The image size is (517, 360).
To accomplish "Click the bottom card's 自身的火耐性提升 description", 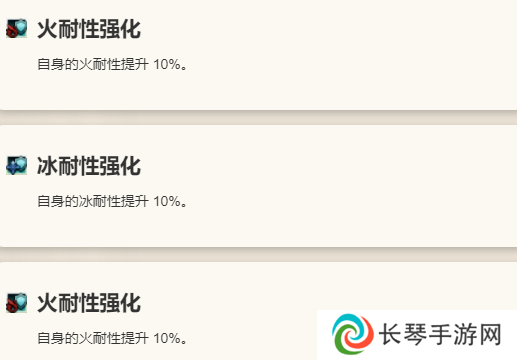I will [x=93, y=338].
